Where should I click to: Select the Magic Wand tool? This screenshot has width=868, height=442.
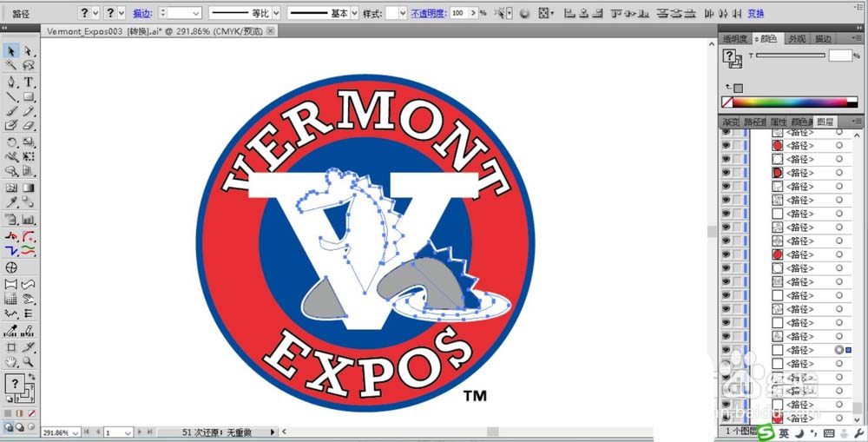[x=11, y=65]
